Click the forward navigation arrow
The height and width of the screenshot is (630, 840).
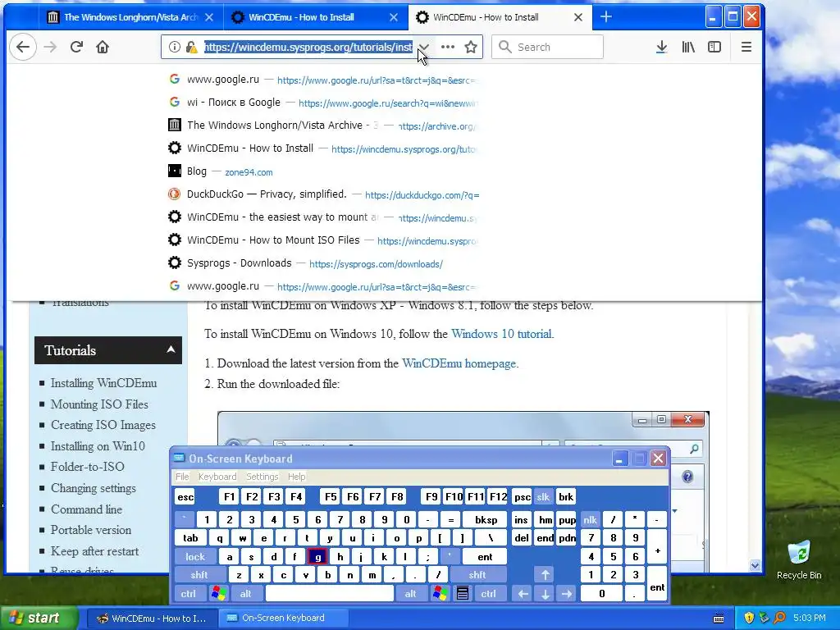pyautogui.click(x=50, y=47)
